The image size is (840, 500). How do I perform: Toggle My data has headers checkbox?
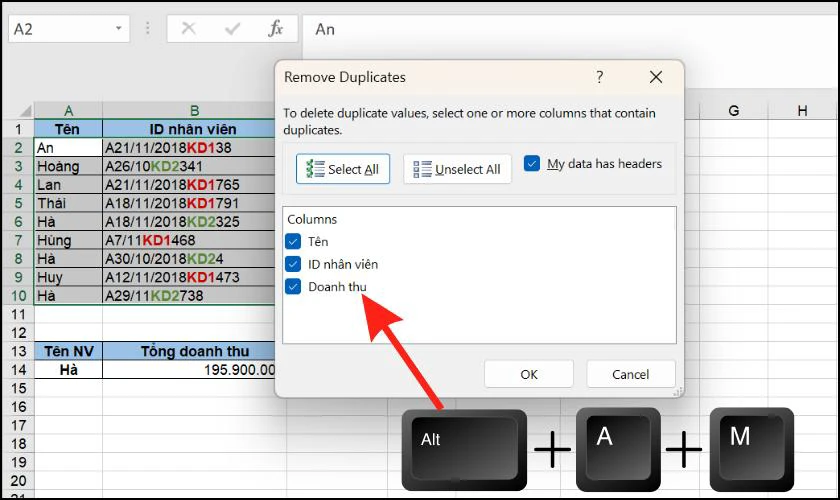(x=532, y=164)
